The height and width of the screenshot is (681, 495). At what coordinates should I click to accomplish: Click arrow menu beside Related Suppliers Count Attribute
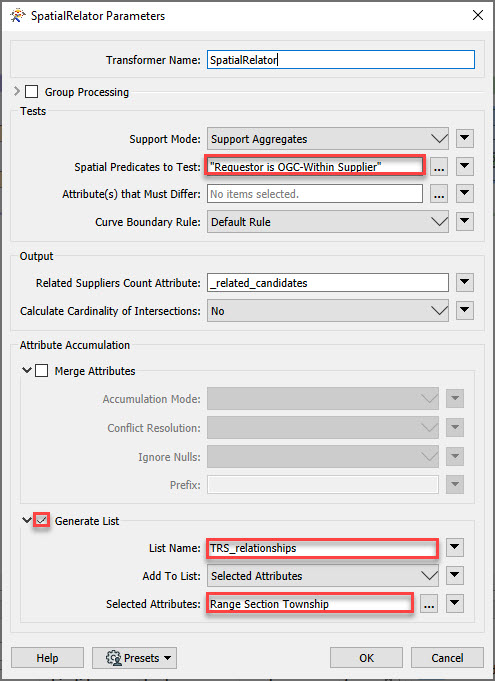[x=465, y=283]
